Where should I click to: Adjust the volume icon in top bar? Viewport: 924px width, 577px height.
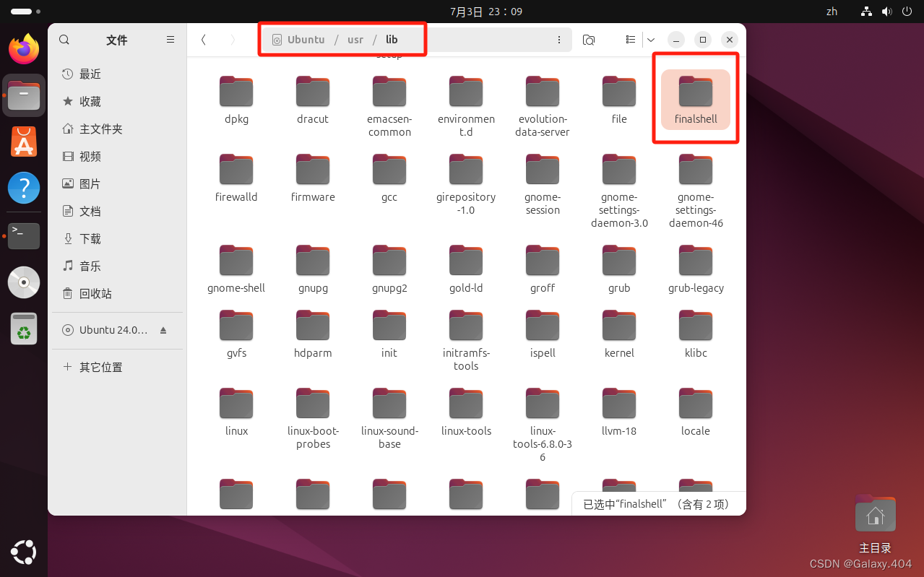click(887, 12)
